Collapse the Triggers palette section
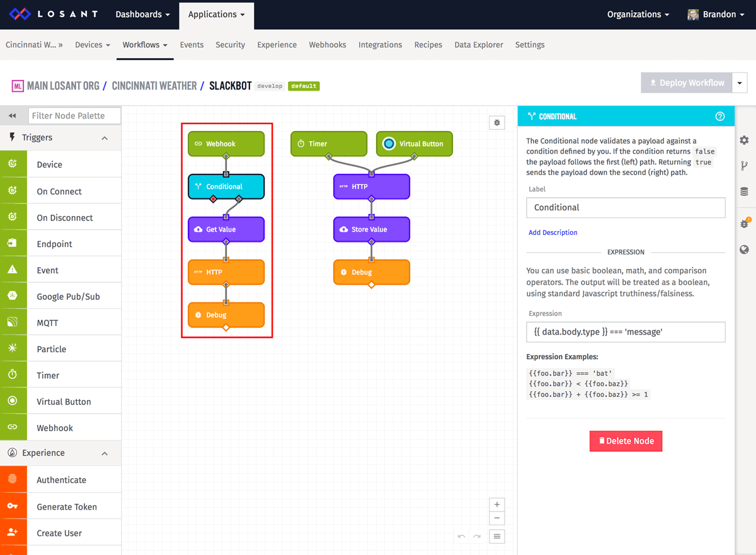The height and width of the screenshot is (555, 756). [105, 138]
